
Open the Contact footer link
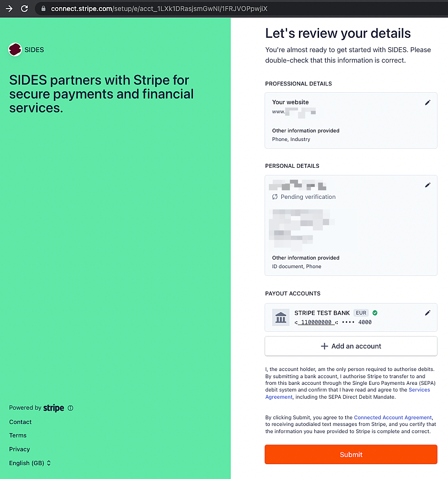tap(21, 422)
